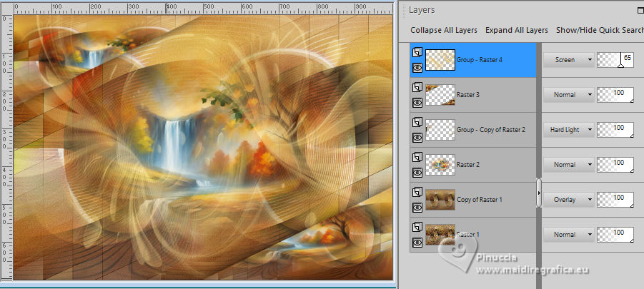The image size is (644, 289).
Task: Click Show/Hide Quick Search
Action: (600, 30)
